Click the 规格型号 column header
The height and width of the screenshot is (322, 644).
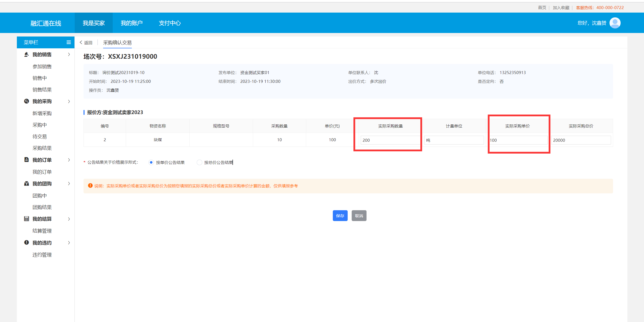click(221, 126)
